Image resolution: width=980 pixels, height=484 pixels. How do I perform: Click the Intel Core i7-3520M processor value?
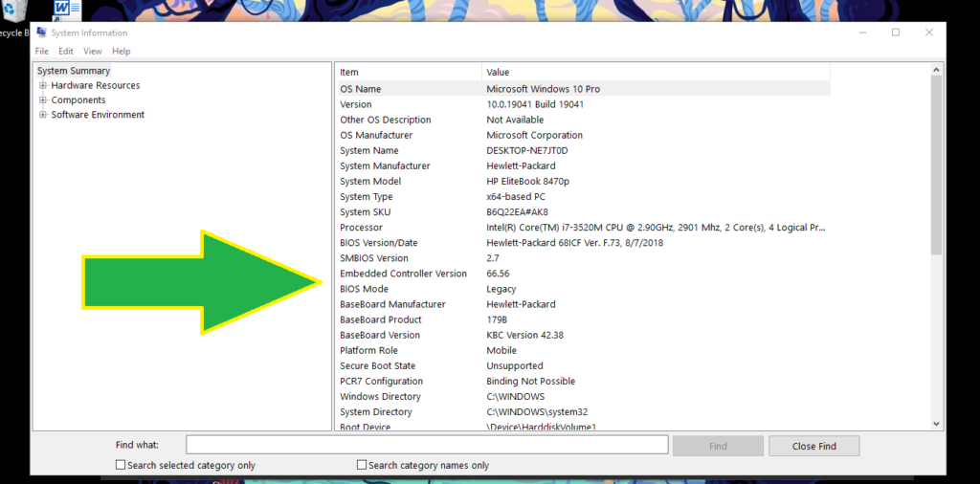click(x=657, y=228)
